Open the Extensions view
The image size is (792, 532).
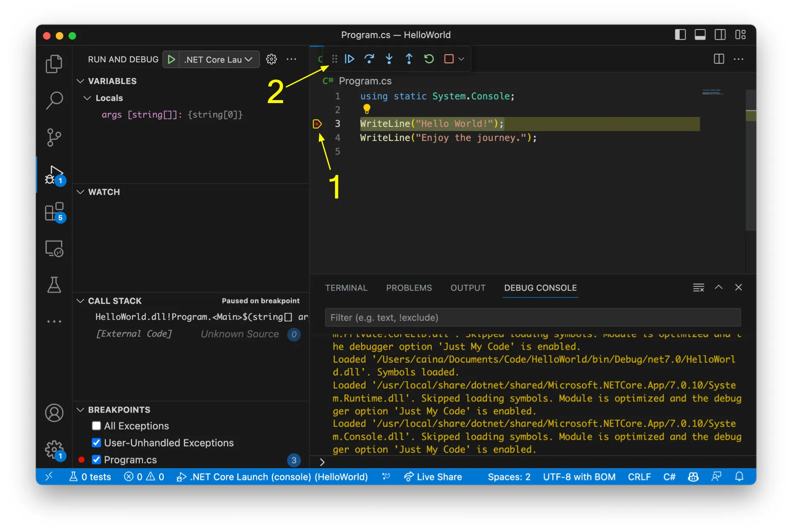click(x=54, y=212)
